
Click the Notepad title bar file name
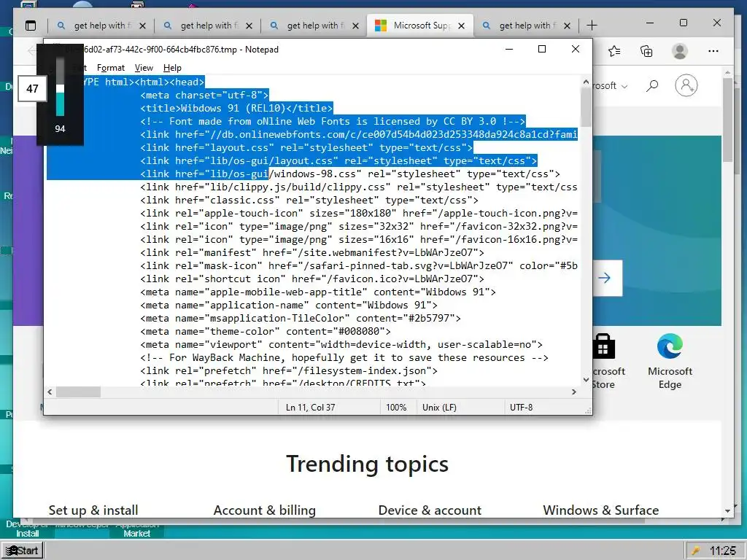pyautogui.click(x=171, y=50)
